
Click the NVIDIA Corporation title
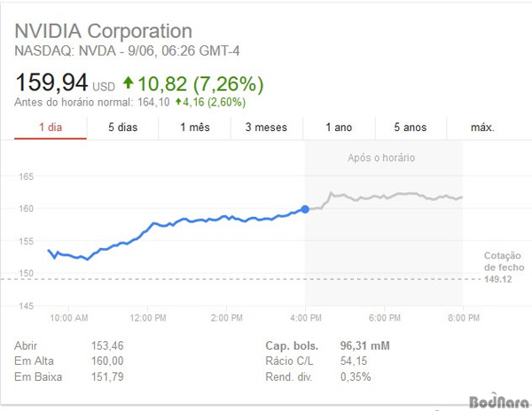point(103,32)
